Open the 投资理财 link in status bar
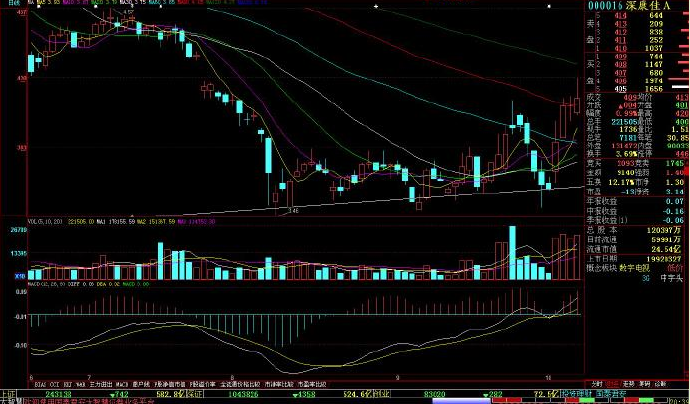Viewport: 690px width, 404px height. coord(576,394)
